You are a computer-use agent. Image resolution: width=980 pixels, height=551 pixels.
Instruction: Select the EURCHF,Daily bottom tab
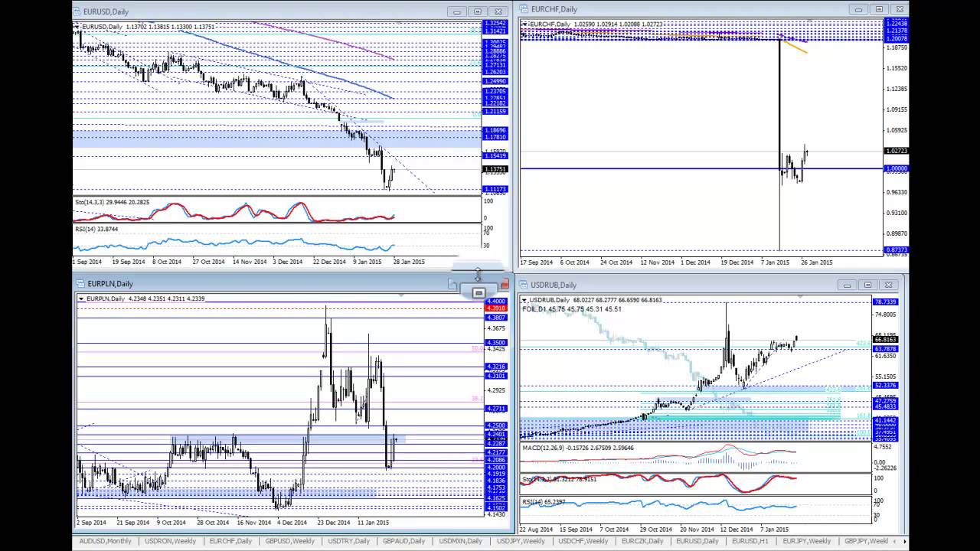tap(230, 541)
